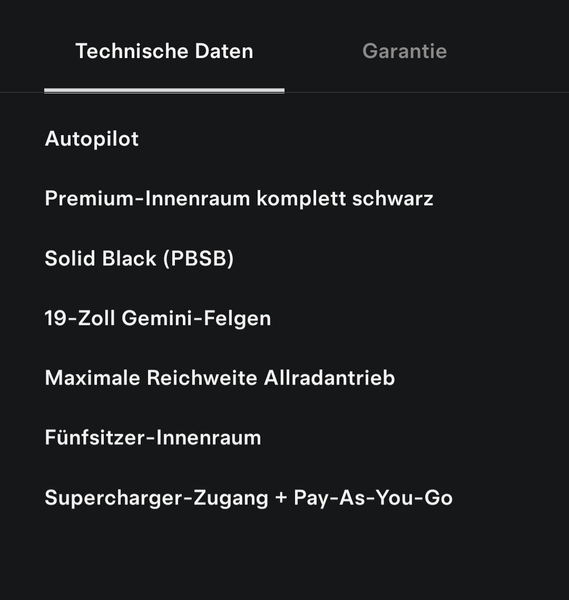Click the active tab underline indicator
Viewport: 569px width, 600px height.
165,91
